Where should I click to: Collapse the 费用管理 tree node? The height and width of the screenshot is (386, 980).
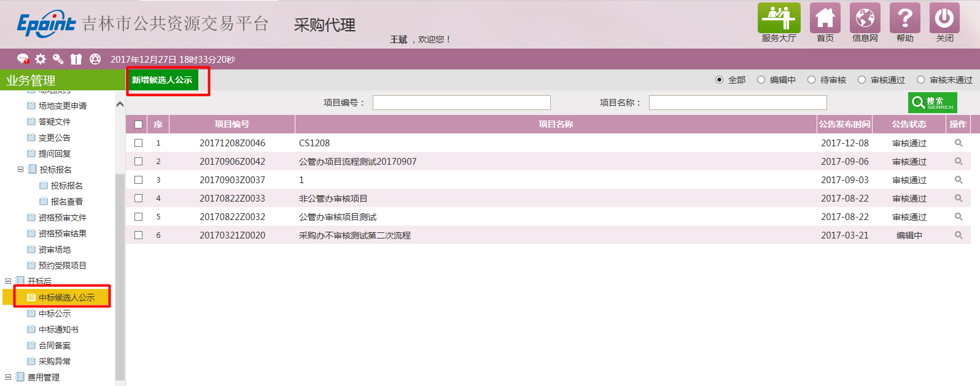[9, 377]
